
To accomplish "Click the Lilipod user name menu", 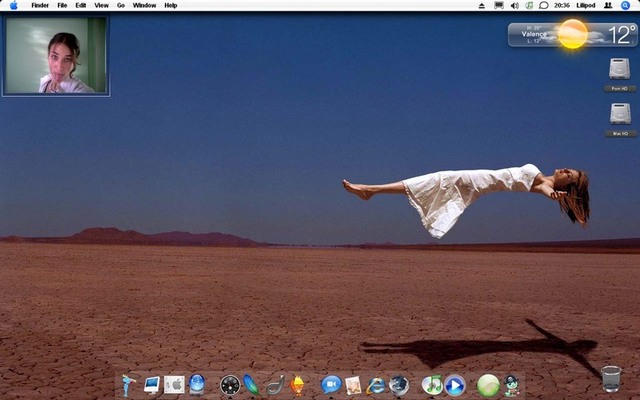I will pyautogui.click(x=586, y=5).
